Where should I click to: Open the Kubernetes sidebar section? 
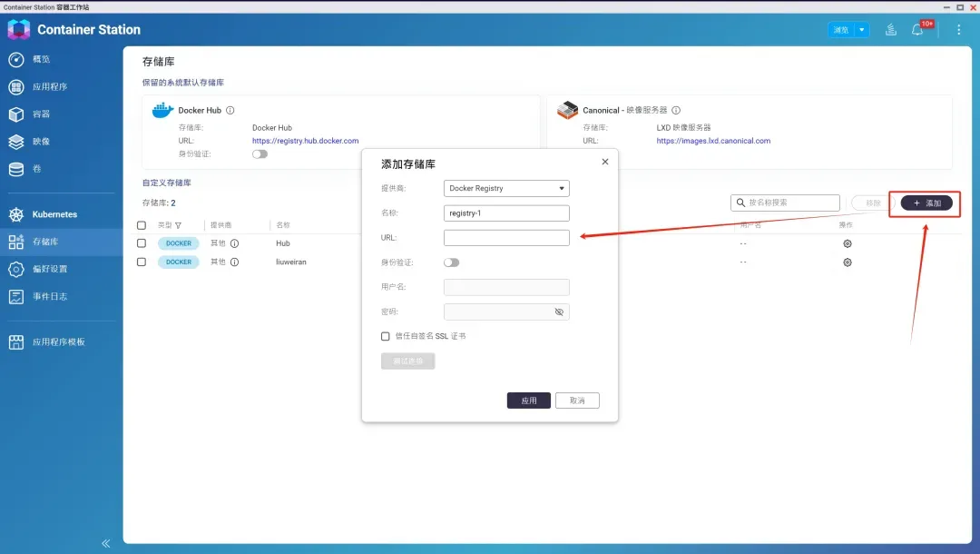(x=54, y=214)
